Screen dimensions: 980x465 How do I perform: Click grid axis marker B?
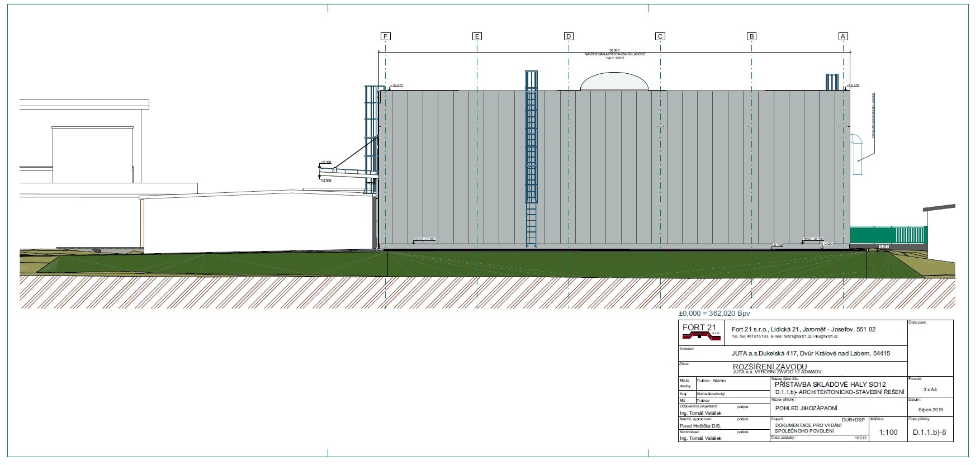[752, 36]
